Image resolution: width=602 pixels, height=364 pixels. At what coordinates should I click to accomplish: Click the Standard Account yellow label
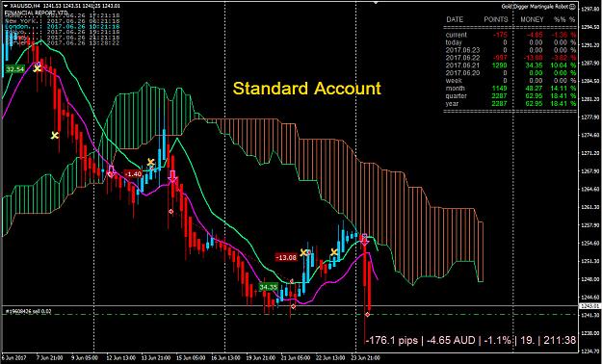coord(307,89)
